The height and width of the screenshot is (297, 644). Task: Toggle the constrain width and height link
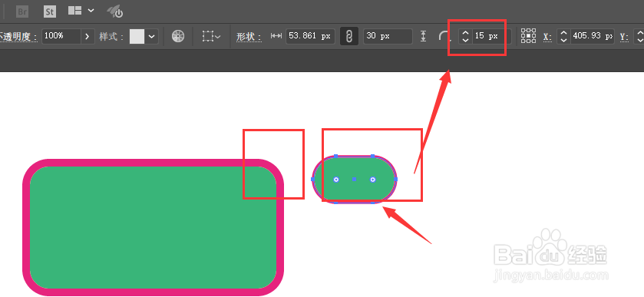[349, 36]
